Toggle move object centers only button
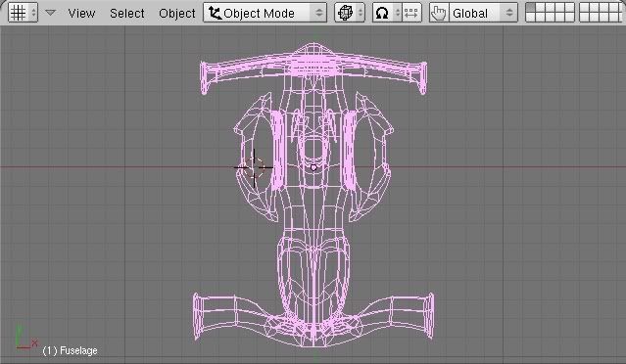Viewport: 626px width, 364px height. pos(411,13)
